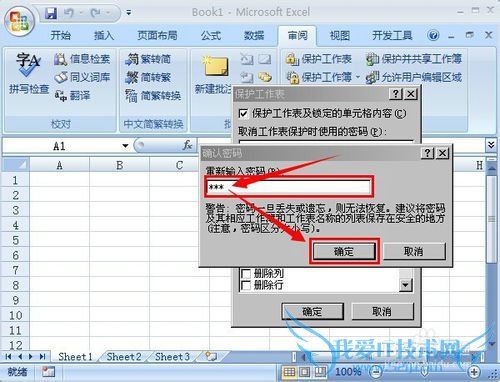The width and height of the screenshot is (500, 382).
Task: Open 同义词库 thesaurus
Action: point(82,77)
